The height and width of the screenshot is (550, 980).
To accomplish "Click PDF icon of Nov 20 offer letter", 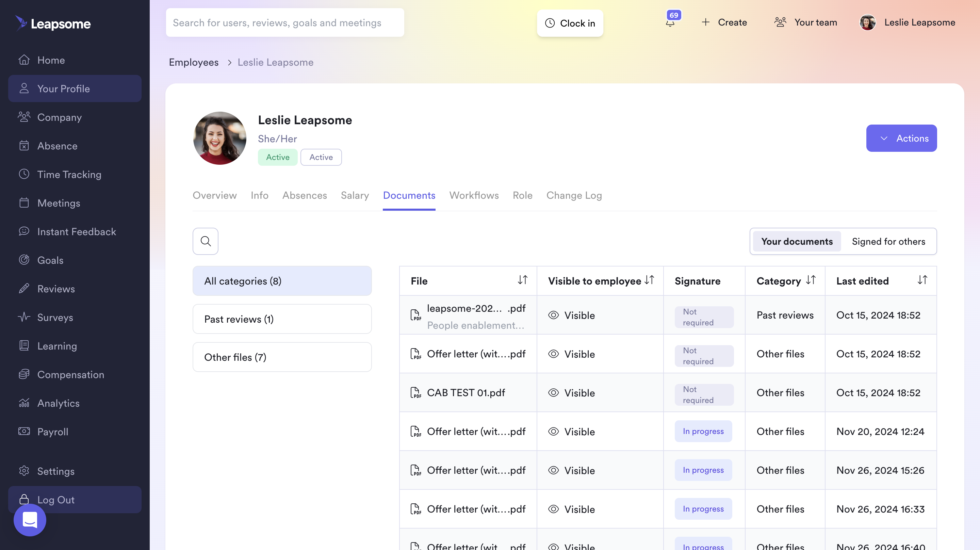I will tap(415, 432).
